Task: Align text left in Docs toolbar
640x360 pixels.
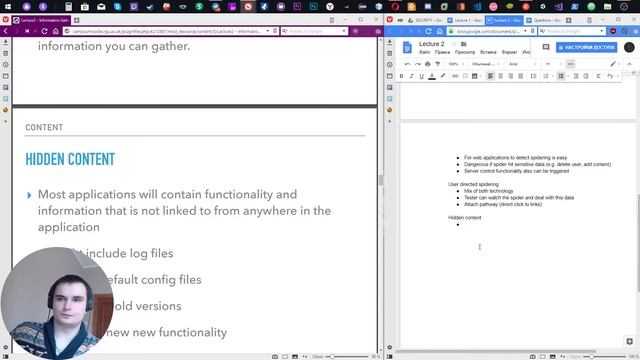Action: point(490,76)
